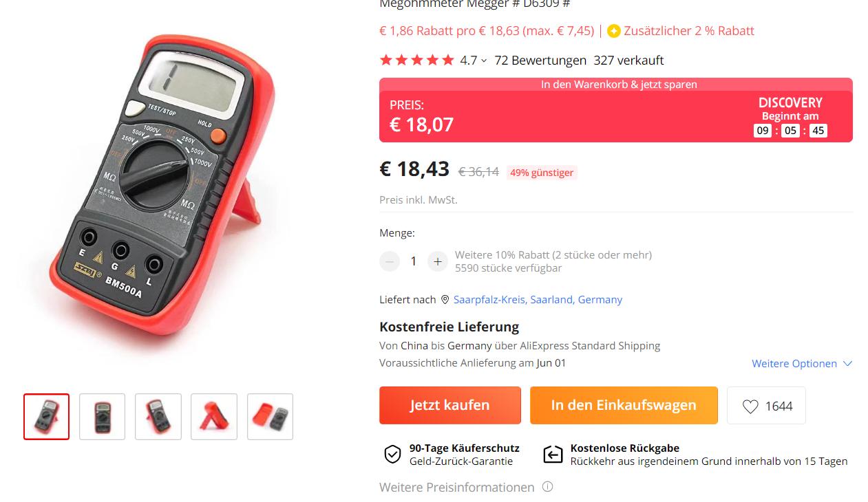Open Saarpfalz-Kreis, Saarland, Germany delivery location

tap(538, 300)
